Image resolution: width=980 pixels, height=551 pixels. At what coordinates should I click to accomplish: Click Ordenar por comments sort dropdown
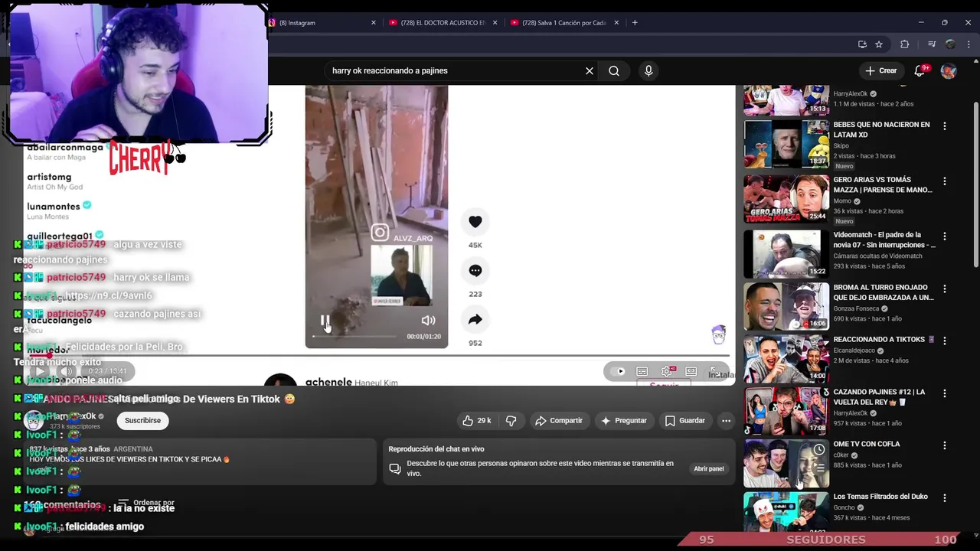146,504
